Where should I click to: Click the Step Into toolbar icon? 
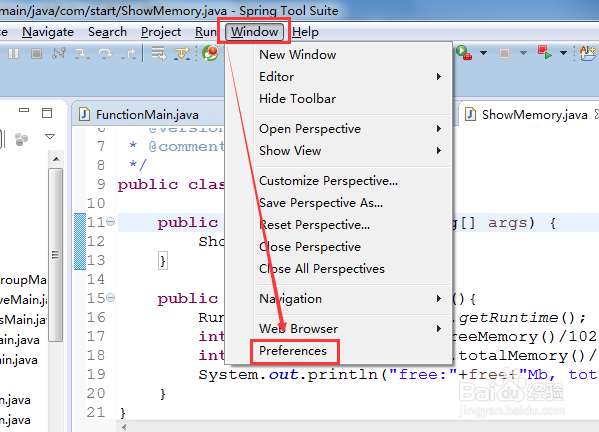click(82, 53)
